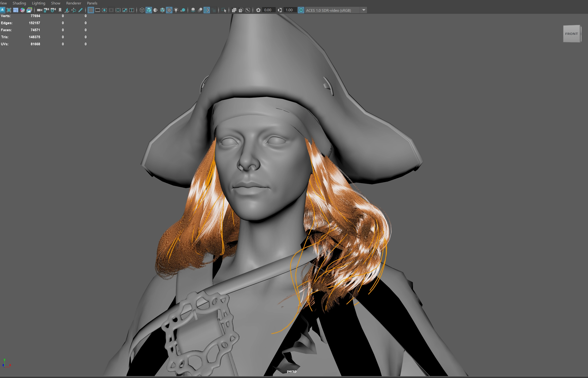Click the gamma value field 1.00
Screen dimensions: 588x378
click(x=289, y=10)
